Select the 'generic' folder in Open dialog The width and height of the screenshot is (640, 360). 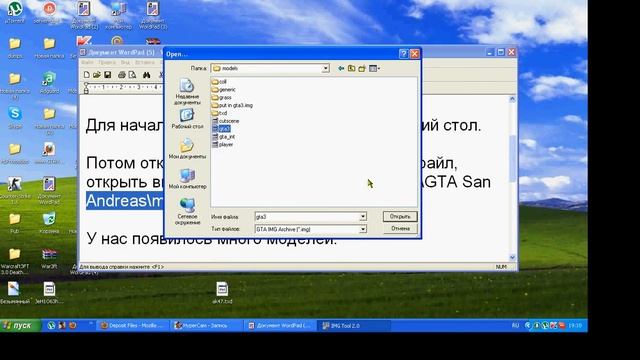coord(223,89)
